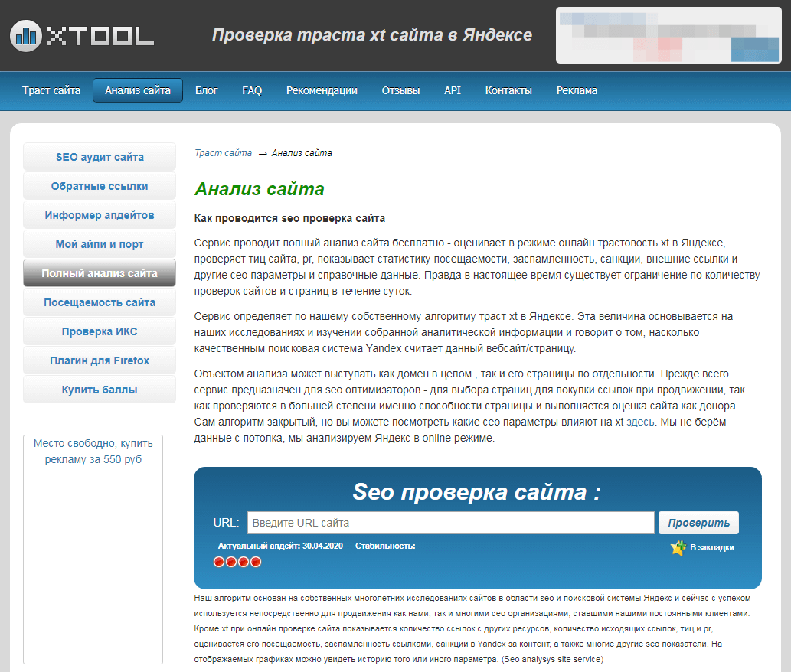The image size is (791, 672).
Task: Open Проверка ИКС in sidebar
Action: click(x=100, y=331)
